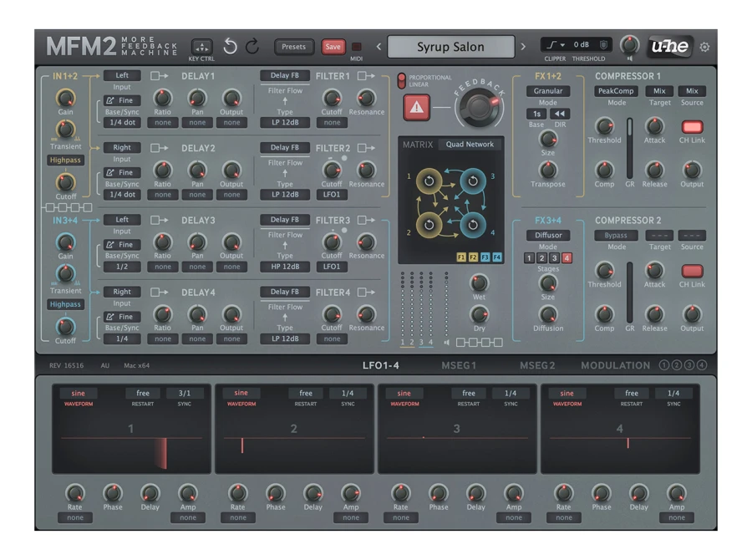Image resolution: width=752 pixels, height=560 pixels.
Task: Click the FILTER3 routing arrow icon
Action: (x=367, y=220)
